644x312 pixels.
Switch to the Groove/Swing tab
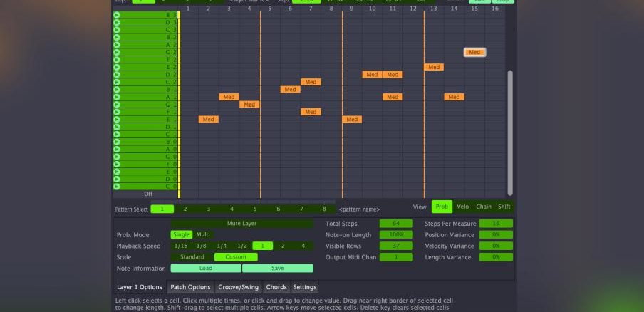pos(238,287)
